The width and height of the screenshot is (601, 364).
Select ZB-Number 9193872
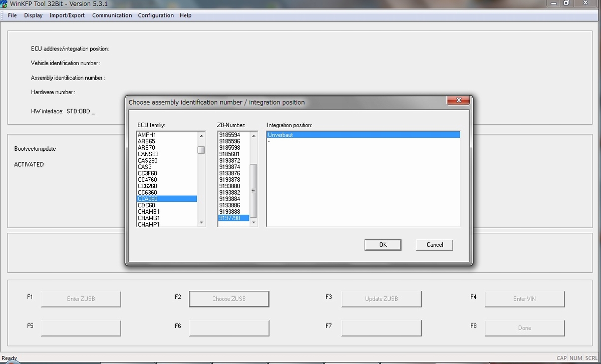[233, 161]
